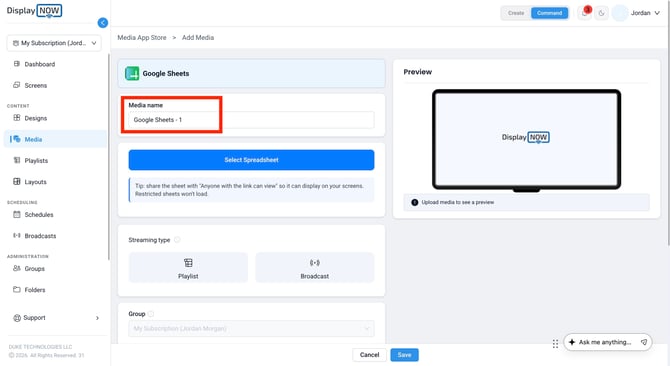Show Streaming type info tooltip
670x366 pixels.
[x=177, y=240]
